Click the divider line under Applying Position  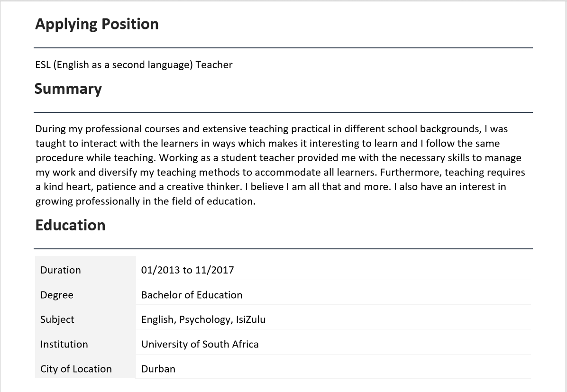coord(283,48)
